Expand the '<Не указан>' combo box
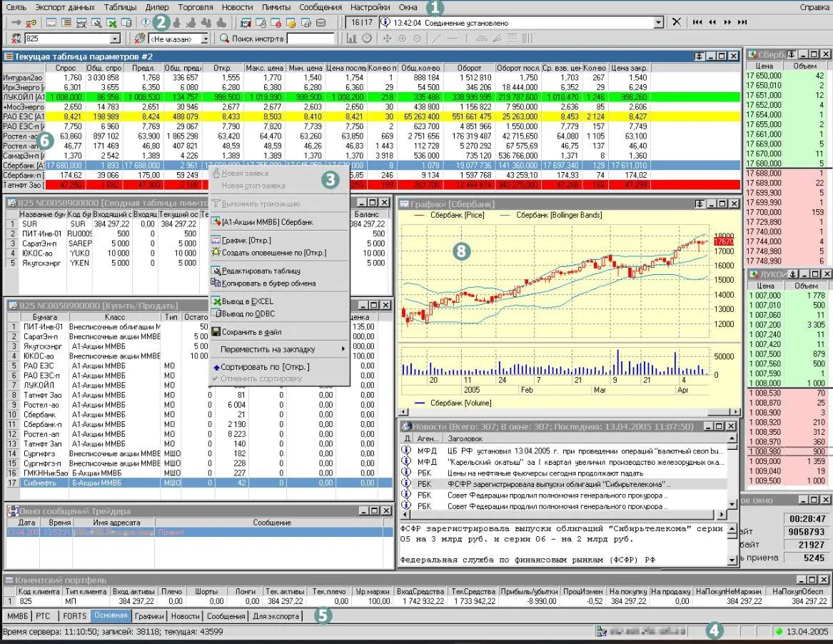Viewport: 833px width, 644px height. point(205,39)
